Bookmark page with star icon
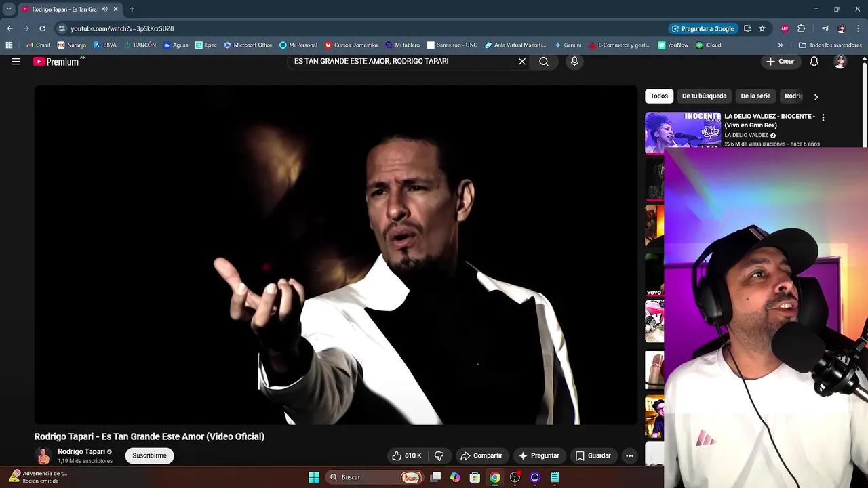The width and height of the screenshot is (868, 488). (x=762, y=28)
